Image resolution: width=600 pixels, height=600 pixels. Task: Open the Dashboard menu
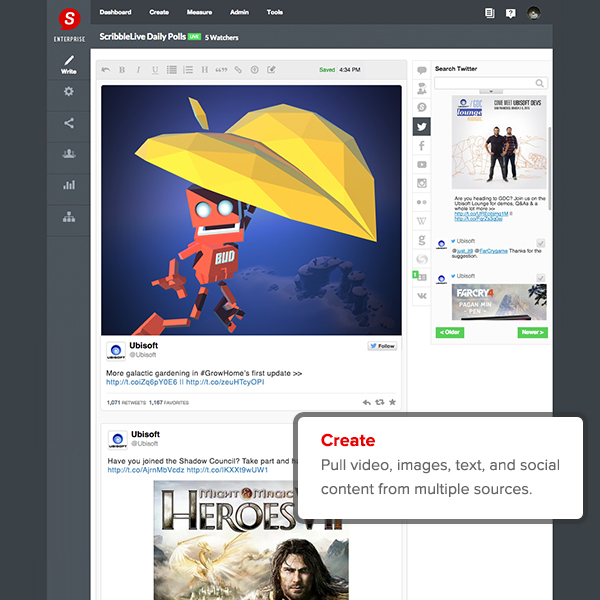(x=115, y=12)
